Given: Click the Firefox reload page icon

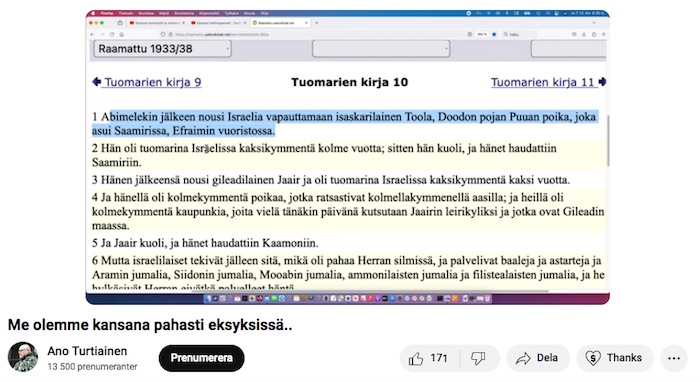Looking at the screenshot, I should pos(112,34).
